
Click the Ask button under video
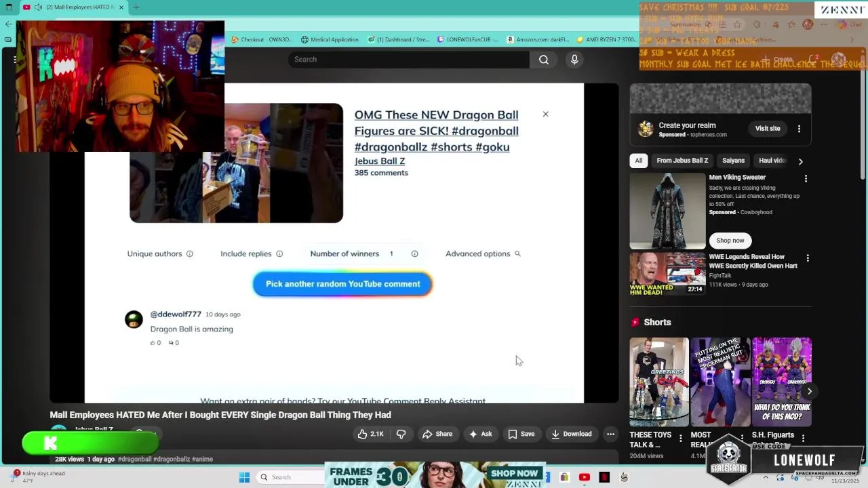tap(480, 434)
